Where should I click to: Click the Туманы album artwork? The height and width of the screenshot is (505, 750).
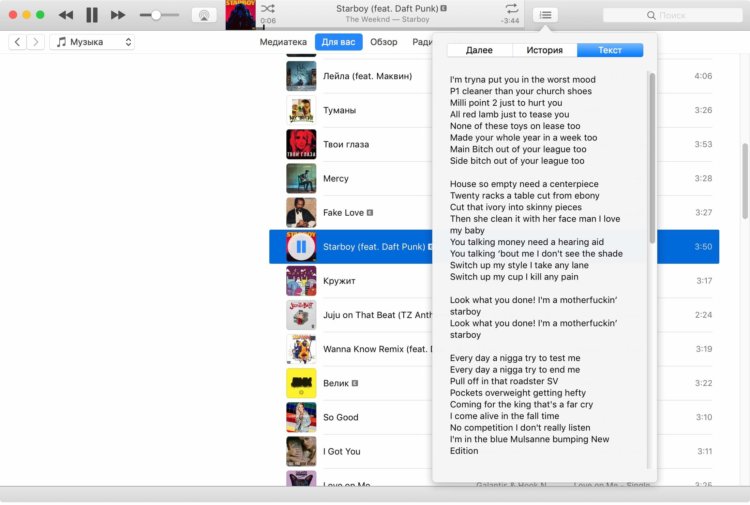(301, 110)
